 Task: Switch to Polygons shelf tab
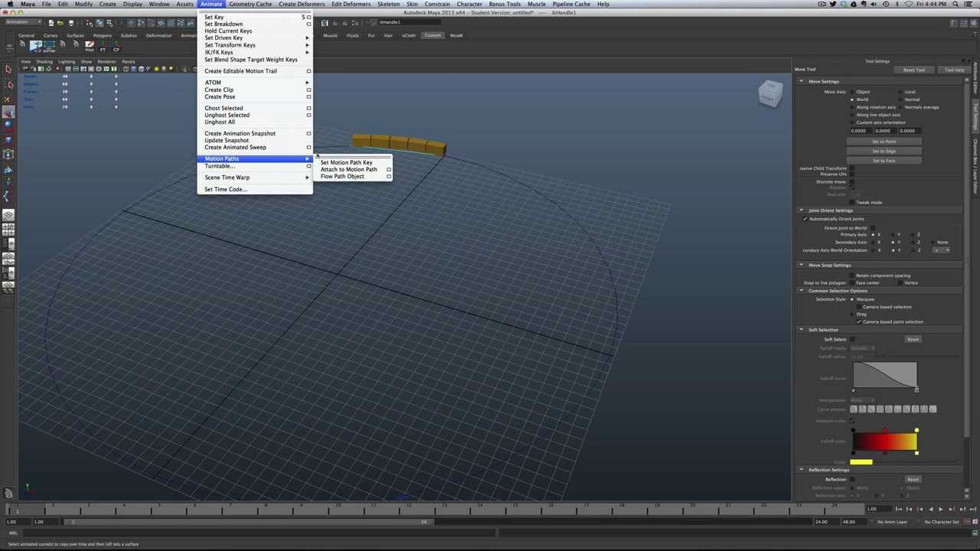tap(102, 35)
